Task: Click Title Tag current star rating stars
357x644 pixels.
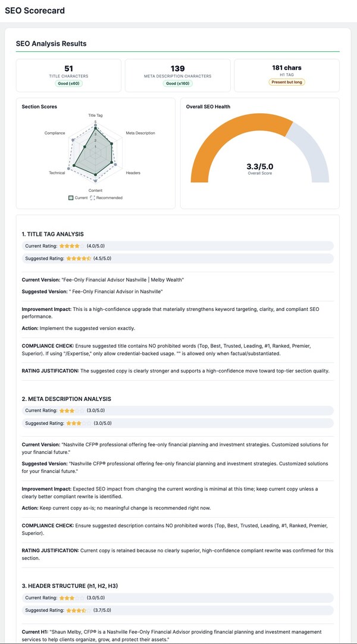Action: [69, 245]
